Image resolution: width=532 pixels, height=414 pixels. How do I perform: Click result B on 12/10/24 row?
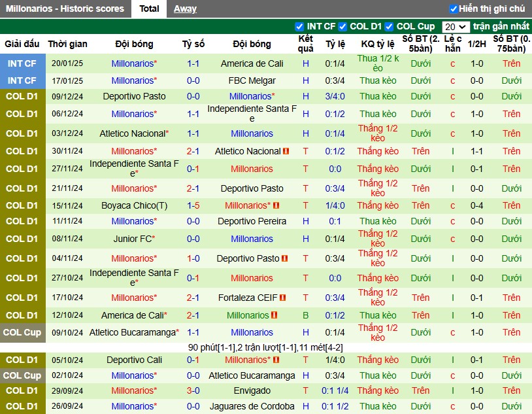(x=305, y=315)
